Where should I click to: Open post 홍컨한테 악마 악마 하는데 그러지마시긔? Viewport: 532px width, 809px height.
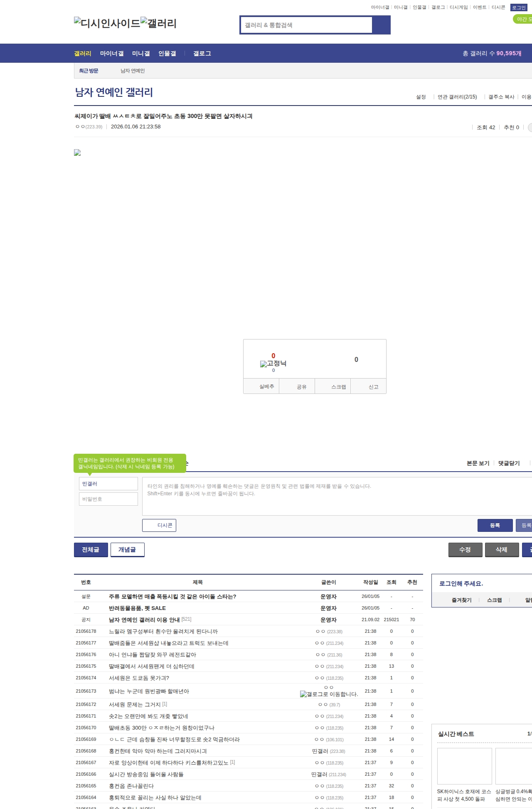[158, 751]
